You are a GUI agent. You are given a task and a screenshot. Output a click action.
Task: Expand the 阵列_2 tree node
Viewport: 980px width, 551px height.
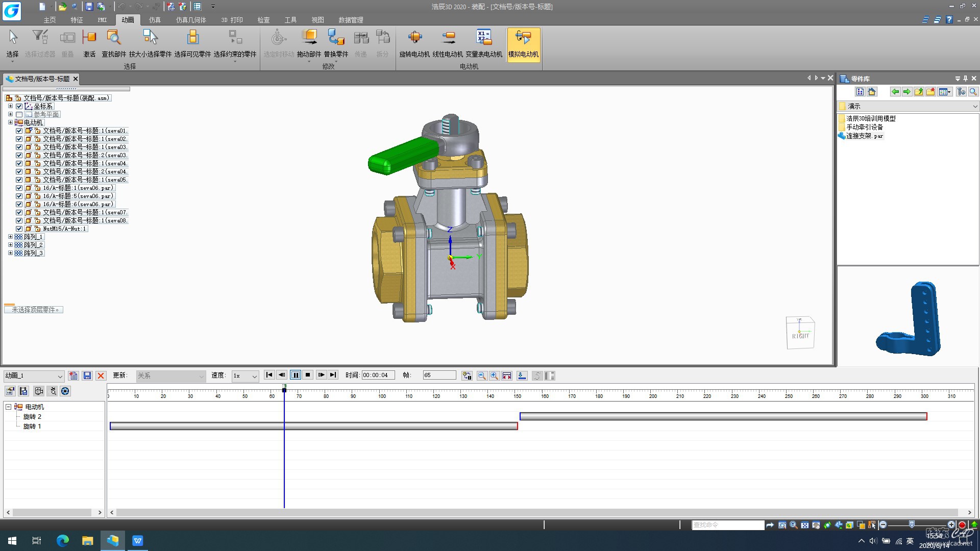(x=10, y=245)
